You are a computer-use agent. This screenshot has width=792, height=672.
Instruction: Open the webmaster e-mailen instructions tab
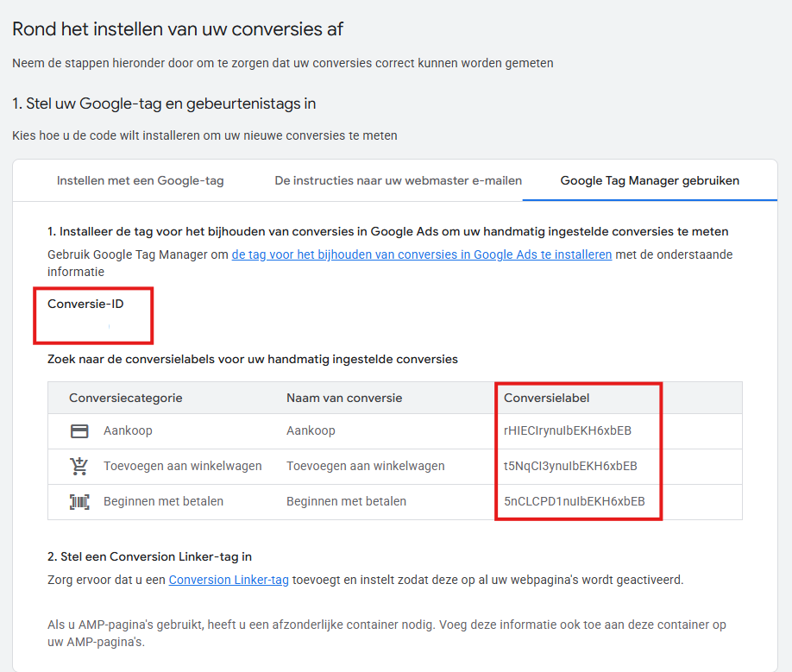coord(399,181)
